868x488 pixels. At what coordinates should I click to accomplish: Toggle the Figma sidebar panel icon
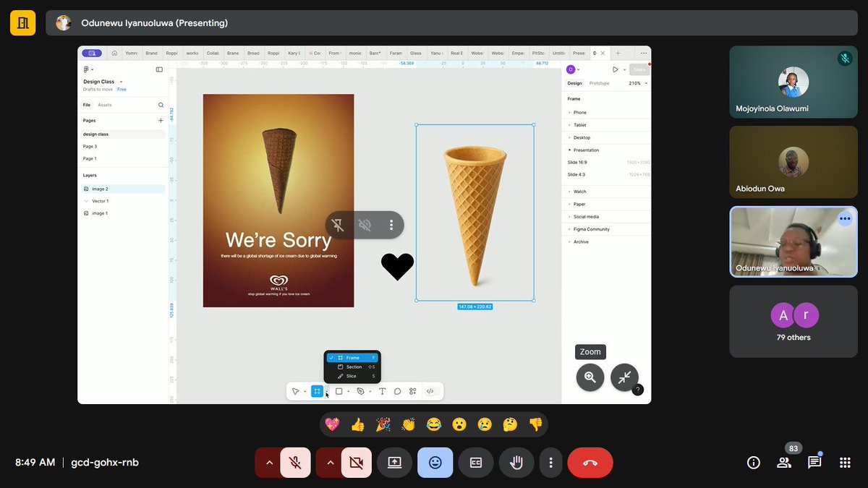point(159,69)
